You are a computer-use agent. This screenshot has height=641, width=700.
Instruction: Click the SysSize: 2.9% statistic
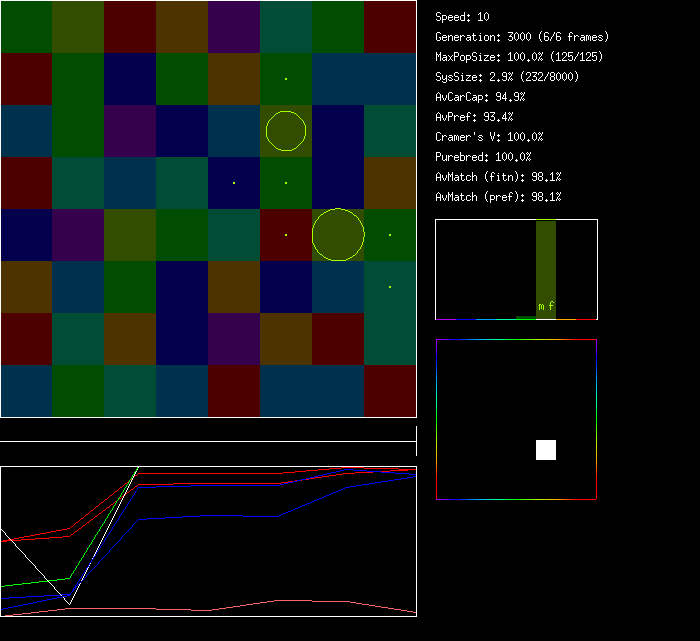(506, 77)
